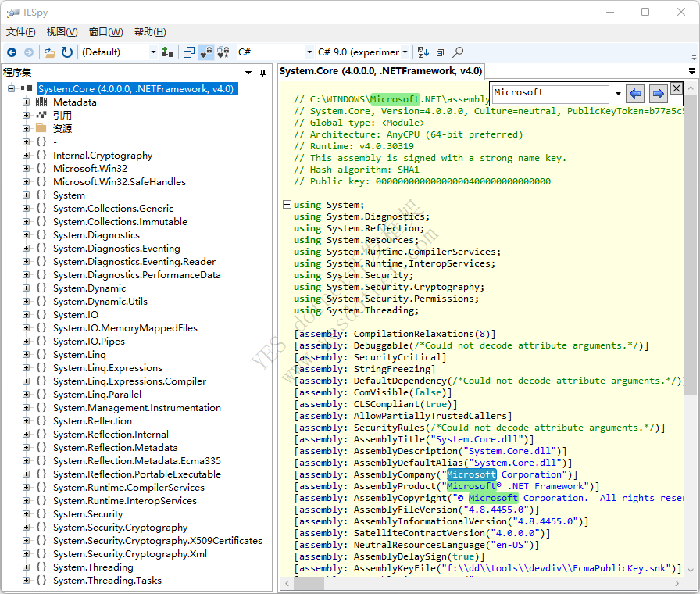Close the find search panel

[677, 88]
